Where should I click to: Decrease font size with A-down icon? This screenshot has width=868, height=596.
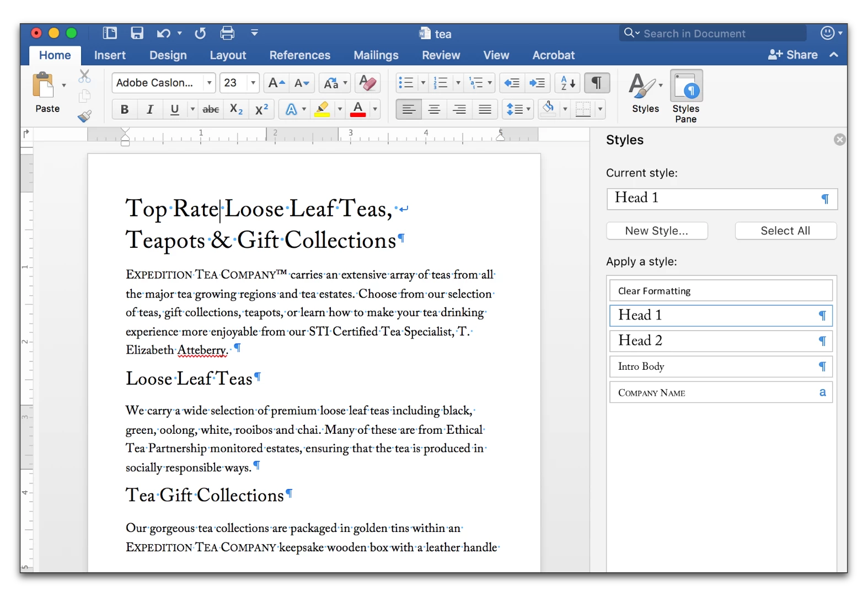pyautogui.click(x=302, y=83)
